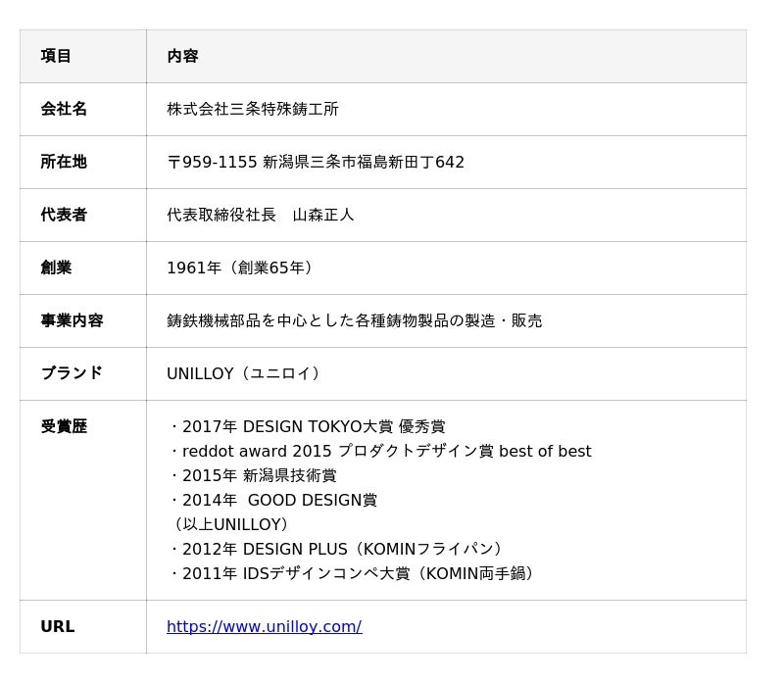Screen dimensions: 784x683
Task: Click the reddot award 2015 line
Action: click(x=381, y=451)
